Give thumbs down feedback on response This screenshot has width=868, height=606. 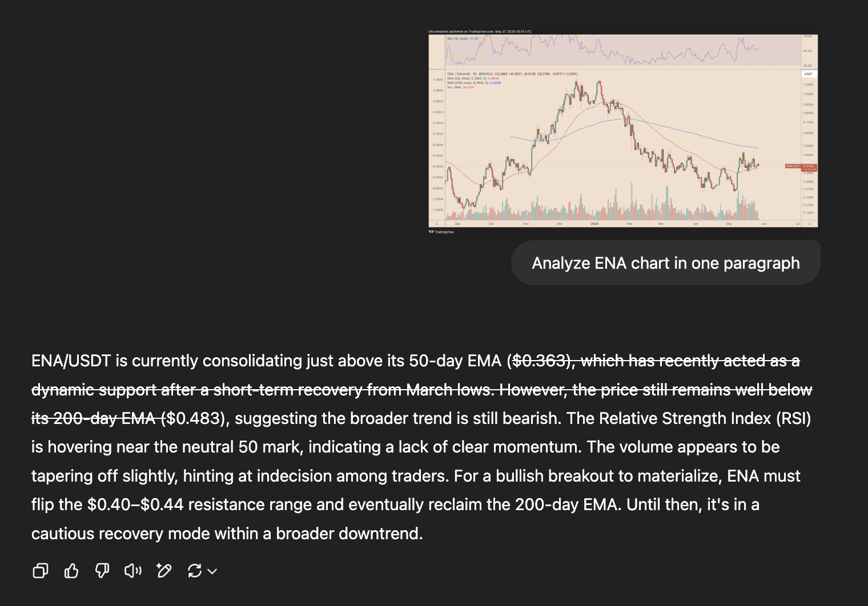coord(102,571)
